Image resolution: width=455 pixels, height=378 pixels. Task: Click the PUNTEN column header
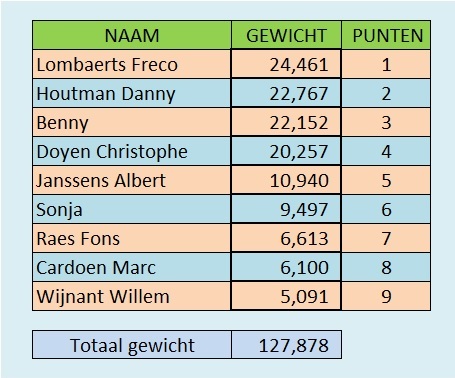386,35
